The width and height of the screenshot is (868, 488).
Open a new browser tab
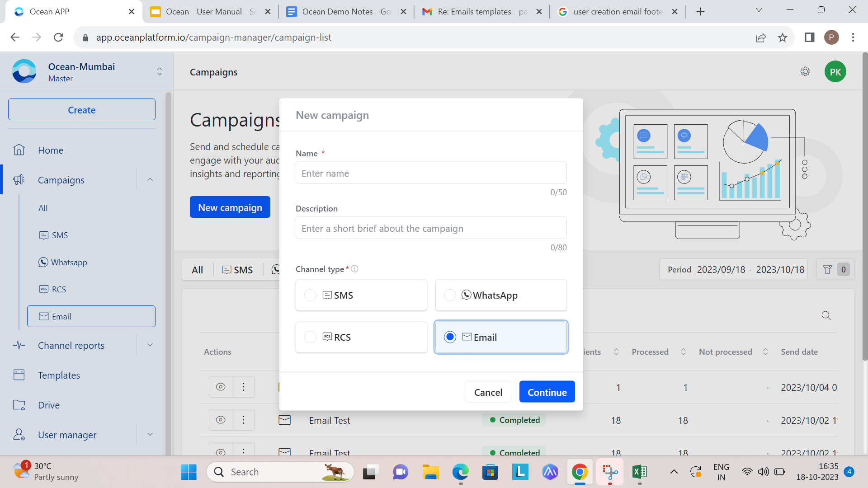[x=700, y=12]
